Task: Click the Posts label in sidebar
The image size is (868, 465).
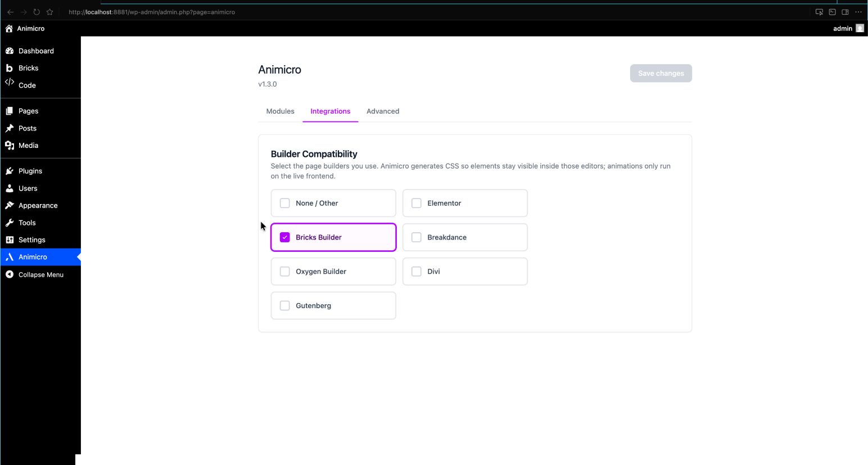Action: [x=28, y=128]
